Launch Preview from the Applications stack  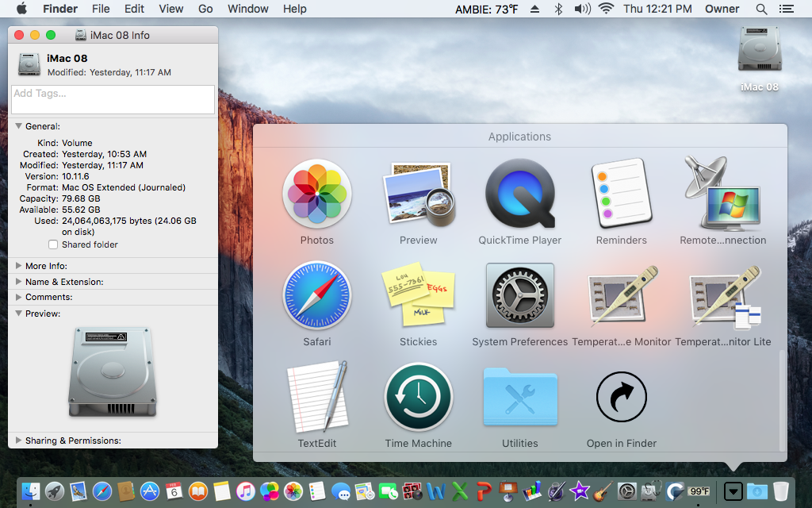point(419,194)
